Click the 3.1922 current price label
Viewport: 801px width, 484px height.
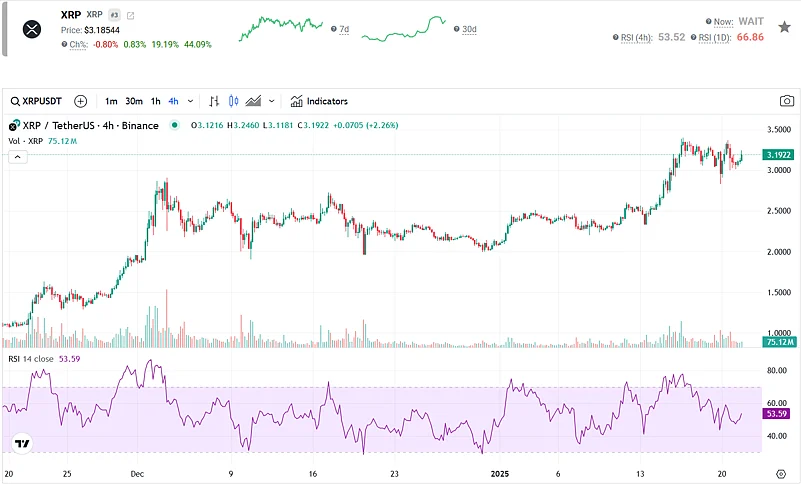click(x=778, y=155)
